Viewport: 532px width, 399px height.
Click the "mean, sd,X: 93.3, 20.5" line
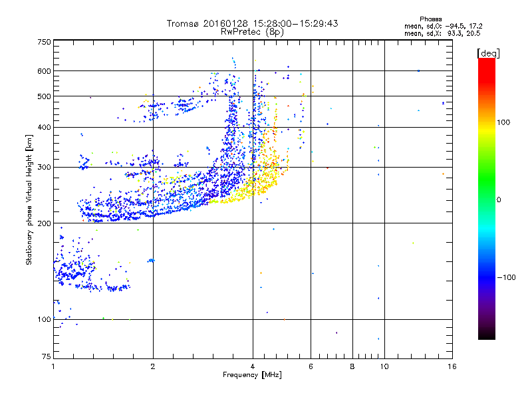pos(442,33)
